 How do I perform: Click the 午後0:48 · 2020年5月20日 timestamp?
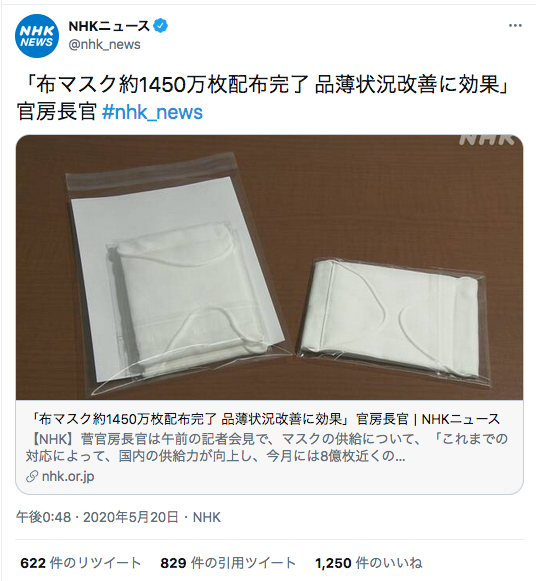[x=97, y=517]
